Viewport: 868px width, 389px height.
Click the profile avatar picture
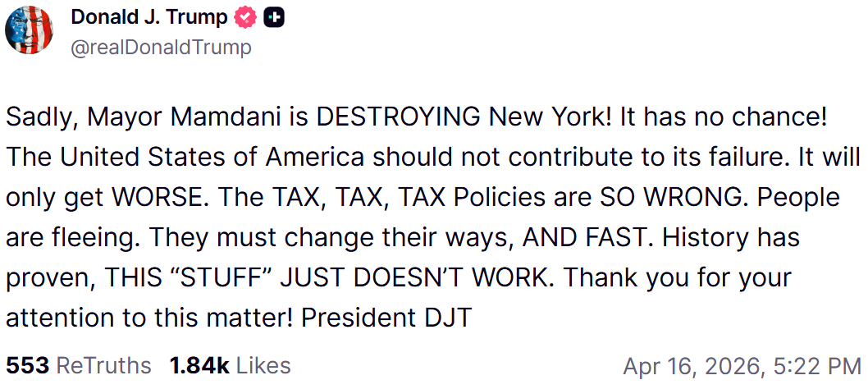click(30, 31)
